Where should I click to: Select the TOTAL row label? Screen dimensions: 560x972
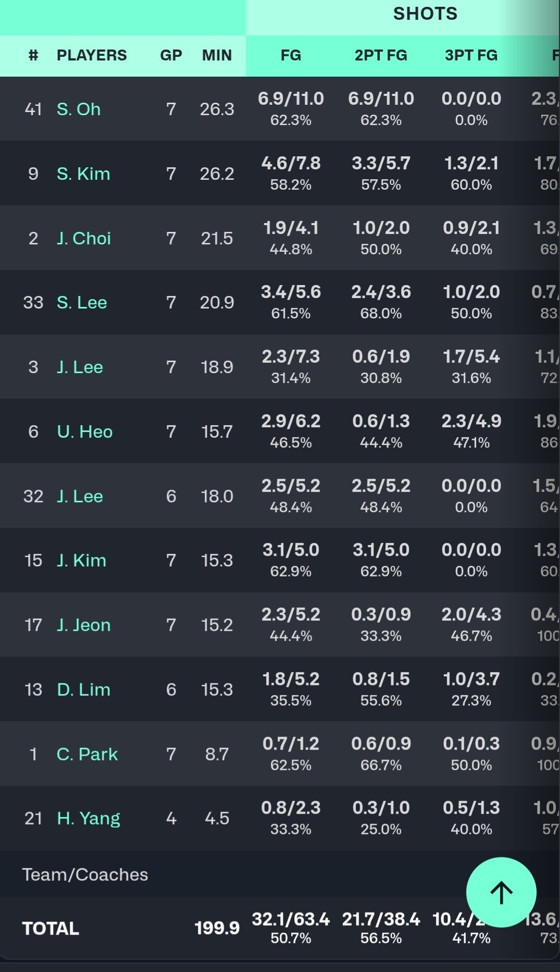pyautogui.click(x=51, y=929)
